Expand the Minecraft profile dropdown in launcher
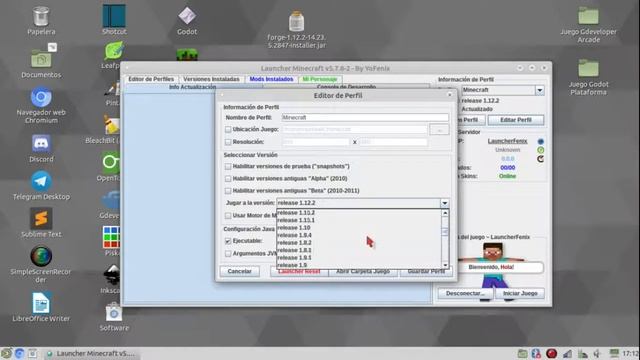Screen dimensions: 640x360 (540, 90)
